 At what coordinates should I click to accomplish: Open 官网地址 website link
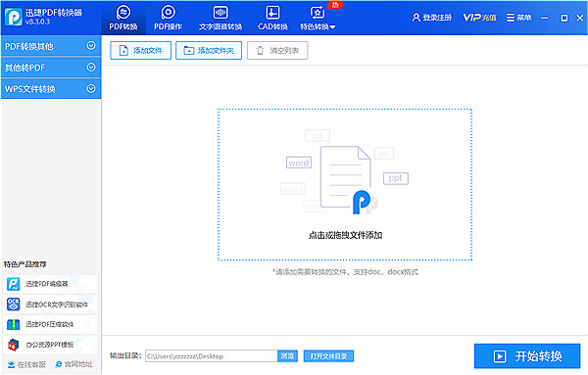tap(73, 364)
